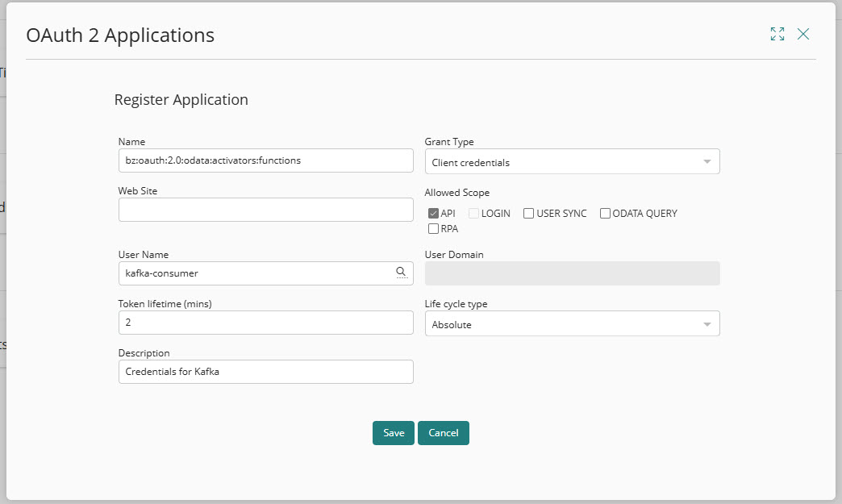The height and width of the screenshot is (504, 842).
Task: Click the Register Application heading
Action: tap(181, 100)
